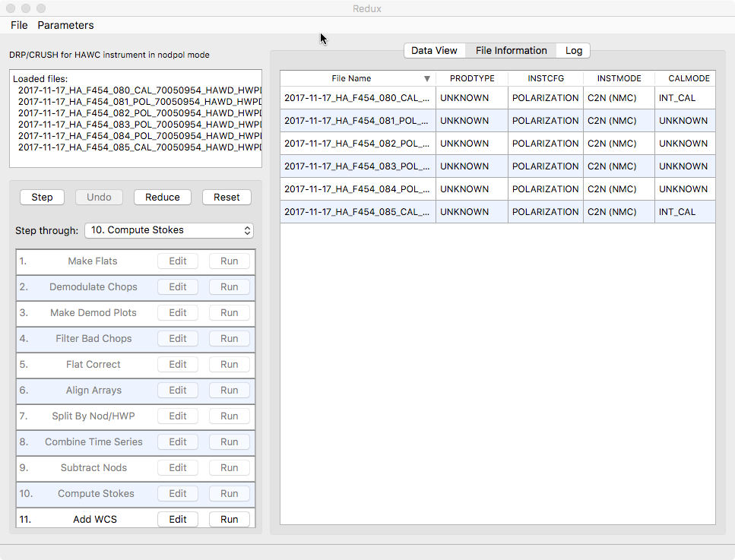Click loaded file 082_POL in file list
Viewport: 735px width, 560px height.
140,113
